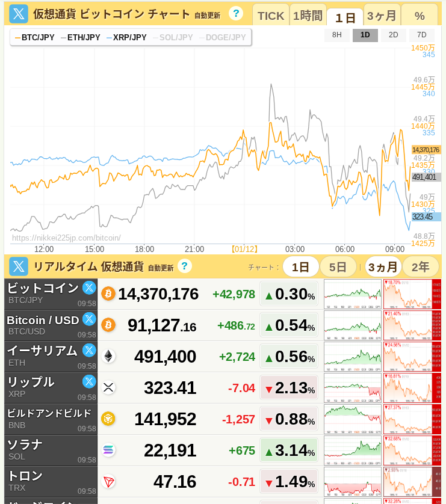Toggle the SOL/JPY series in chart legend
The image size is (446, 504).
click(172, 37)
